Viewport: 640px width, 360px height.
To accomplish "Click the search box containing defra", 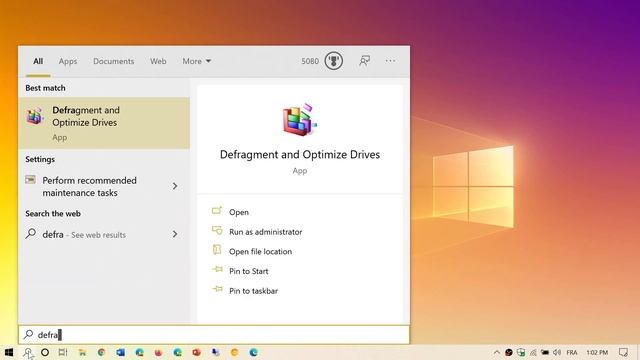I will pyautogui.click(x=214, y=335).
